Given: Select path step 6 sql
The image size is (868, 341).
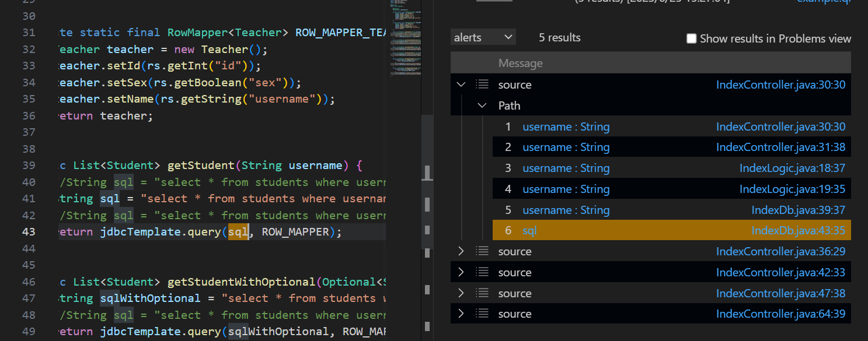Looking at the screenshot, I should click(529, 231).
